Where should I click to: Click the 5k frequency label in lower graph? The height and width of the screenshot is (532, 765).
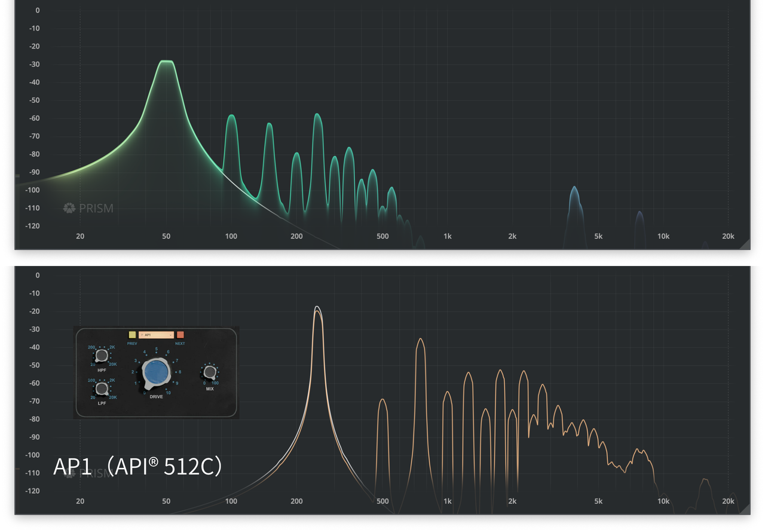click(598, 501)
